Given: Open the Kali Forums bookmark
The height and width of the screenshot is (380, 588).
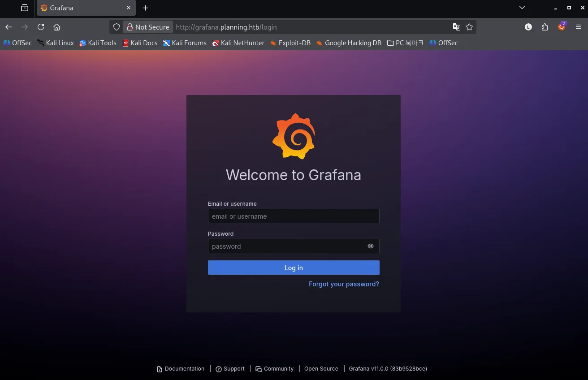Looking at the screenshot, I should [185, 43].
